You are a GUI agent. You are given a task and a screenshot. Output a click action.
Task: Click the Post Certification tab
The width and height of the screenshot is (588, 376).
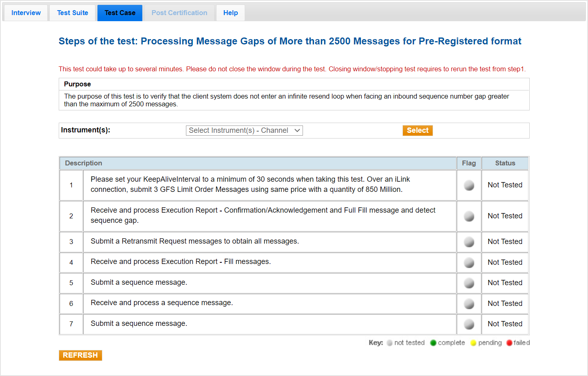(179, 13)
